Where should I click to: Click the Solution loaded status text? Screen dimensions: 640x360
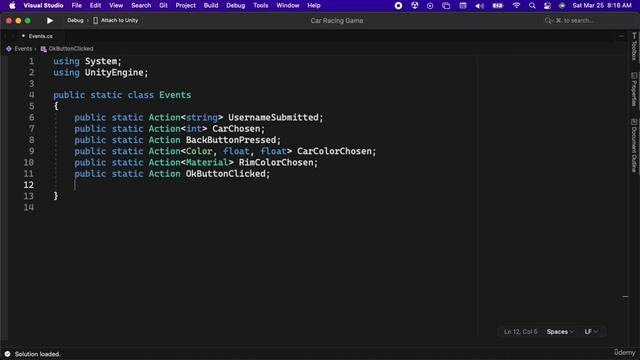pyautogui.click(x=38, y=354)
